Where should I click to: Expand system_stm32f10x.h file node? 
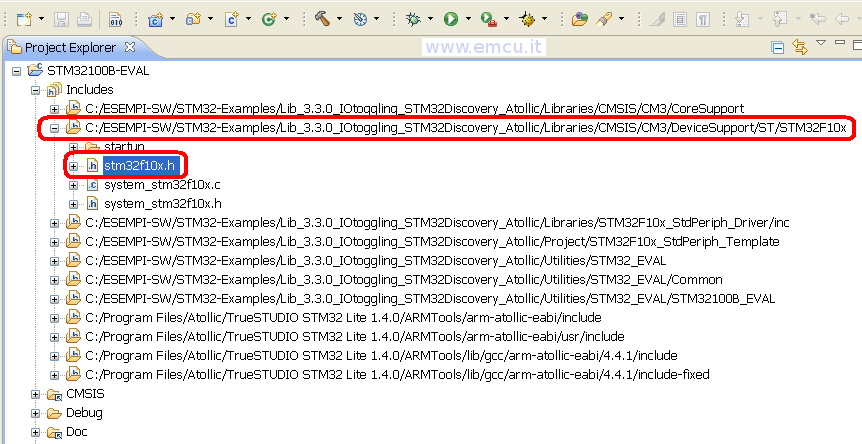[x=74, y=204]
